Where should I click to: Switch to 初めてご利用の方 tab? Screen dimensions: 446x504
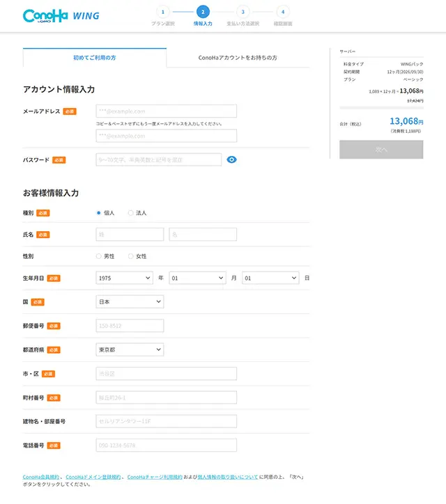pos(95,58)
